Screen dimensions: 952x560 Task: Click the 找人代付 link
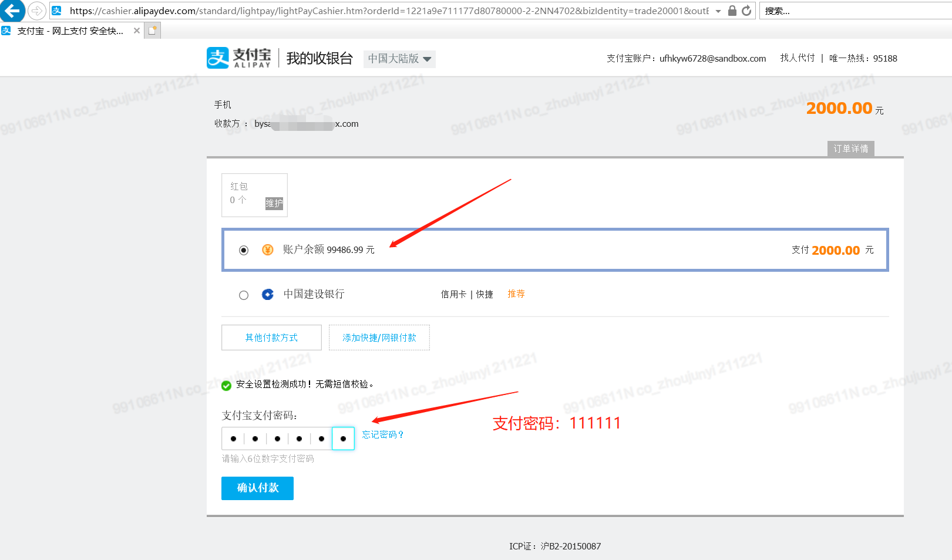coord(797,58)
